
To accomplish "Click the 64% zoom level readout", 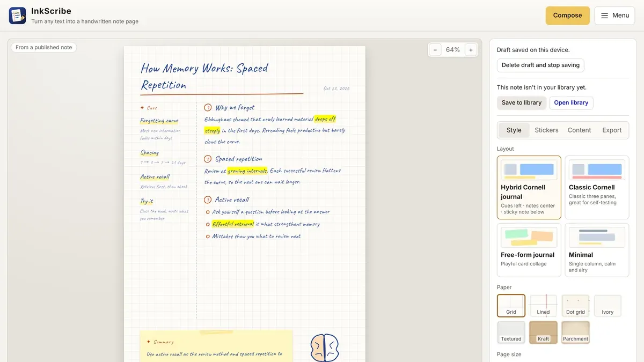I will (453, 50).
